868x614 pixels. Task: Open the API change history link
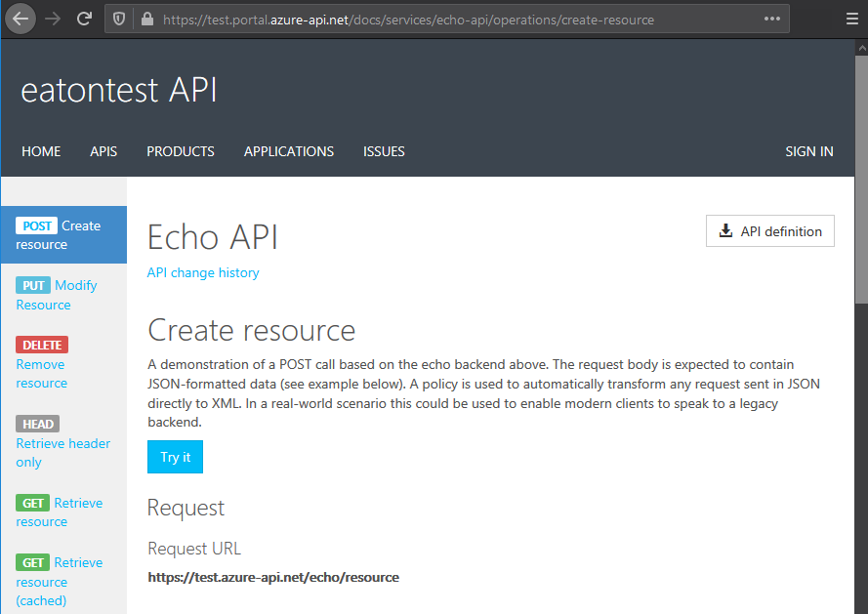click(203, 272)
